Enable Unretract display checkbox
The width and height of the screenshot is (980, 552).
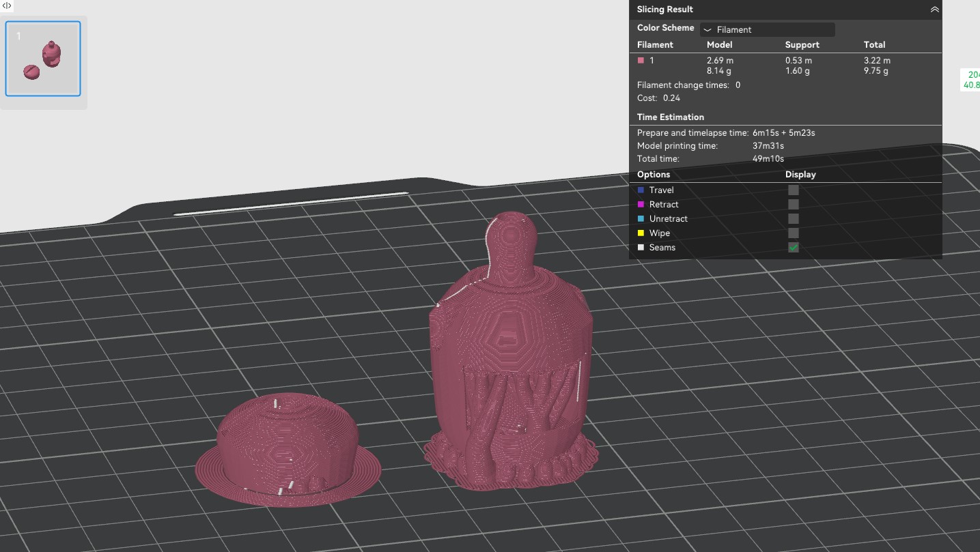[793, 219]
